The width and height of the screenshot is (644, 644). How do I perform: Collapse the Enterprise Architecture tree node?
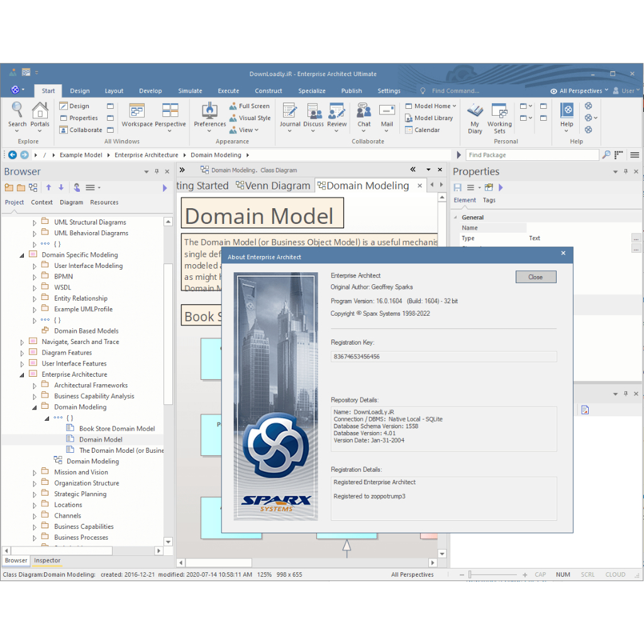22,375
